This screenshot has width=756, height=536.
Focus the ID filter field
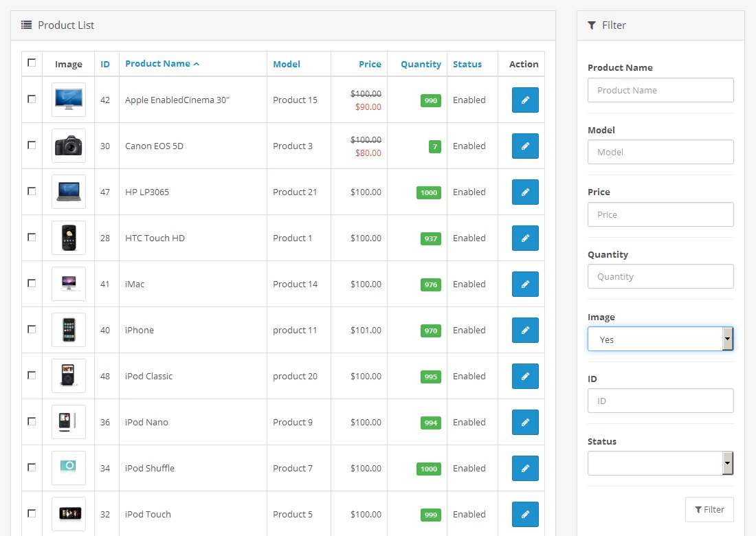coord(660,401)
